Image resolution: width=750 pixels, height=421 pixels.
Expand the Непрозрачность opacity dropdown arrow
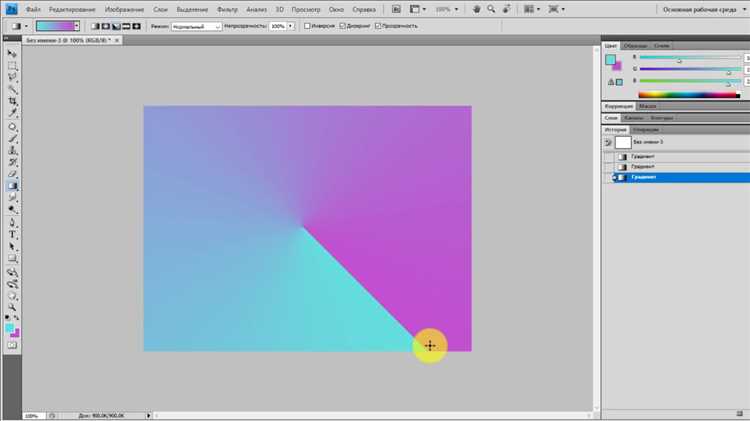click(x=290, y=26)
